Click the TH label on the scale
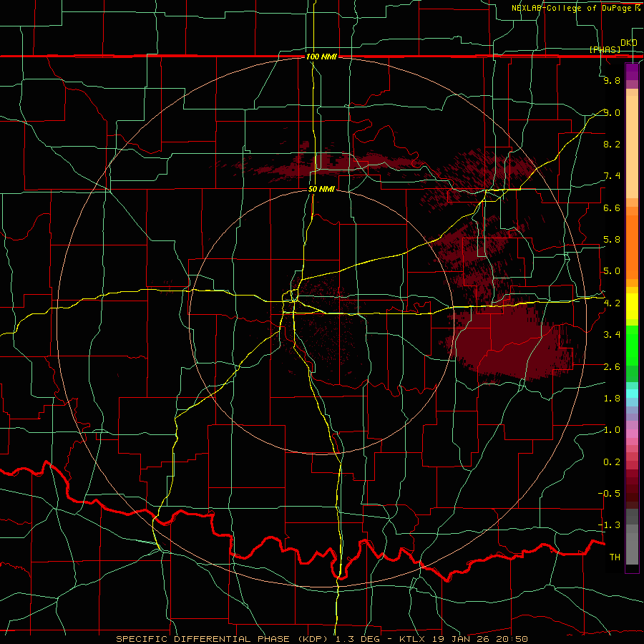The width and height of the screenshot is (644, 644). pos(615,557)
